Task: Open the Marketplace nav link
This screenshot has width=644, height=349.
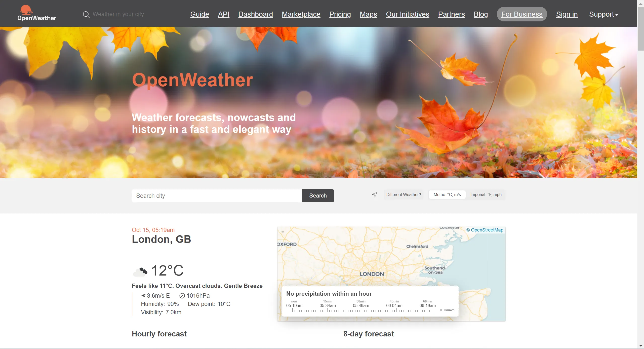Action: coord(301,14)
